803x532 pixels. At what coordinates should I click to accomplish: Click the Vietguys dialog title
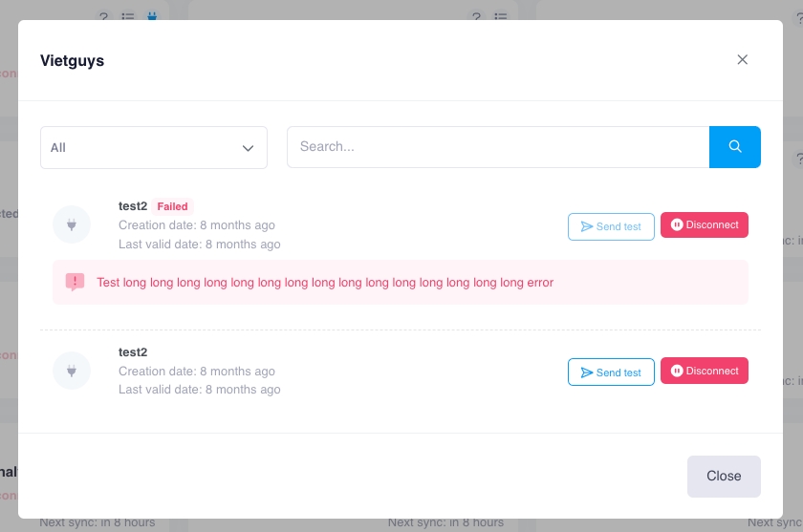pyautogui.click(x=72, y=61)
